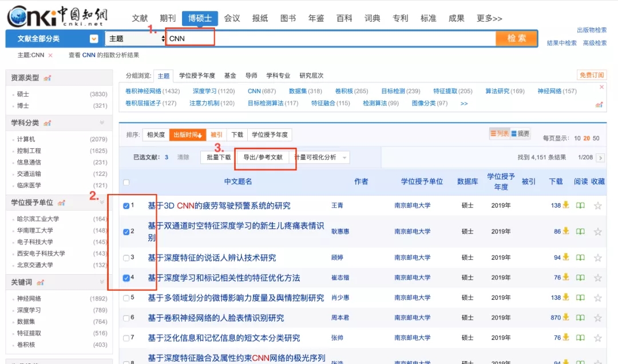The image size is (618, 364).
Task: Open the 计量可视化分析 dropdown
Action: (344, 157)
